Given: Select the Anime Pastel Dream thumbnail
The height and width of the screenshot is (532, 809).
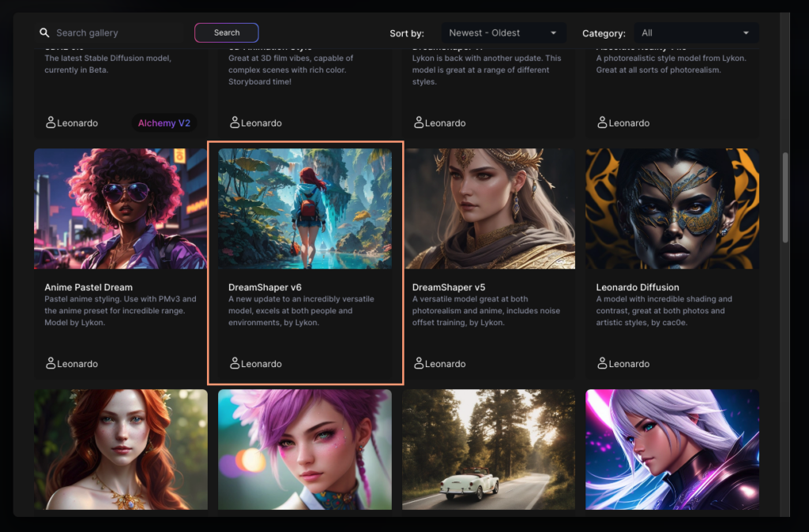Looking at the screenshot, I should 120,209.
